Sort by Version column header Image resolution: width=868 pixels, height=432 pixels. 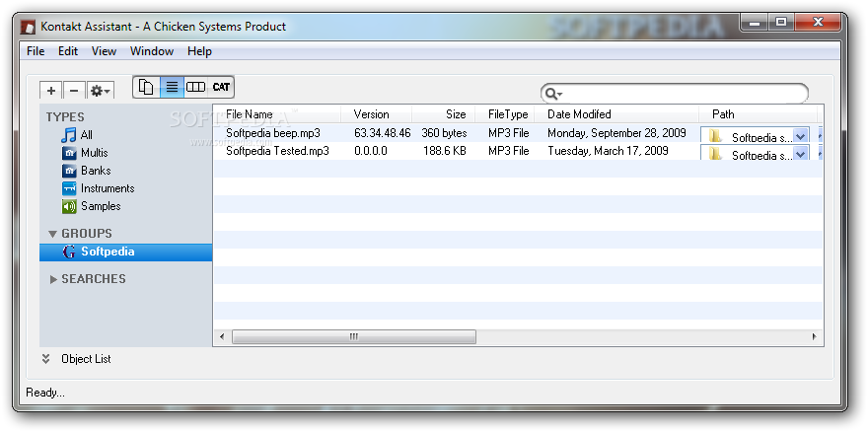pos(377,114)
